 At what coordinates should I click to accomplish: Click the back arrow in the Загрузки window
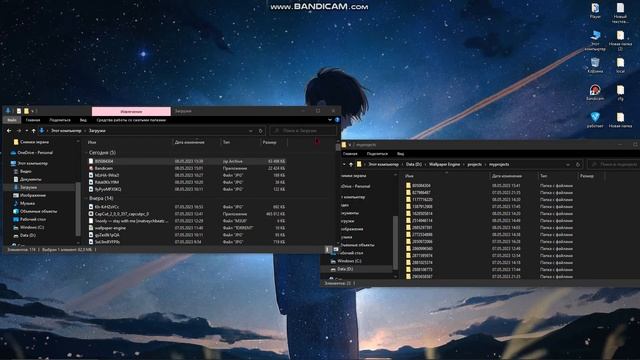click(x=9, y=131)
